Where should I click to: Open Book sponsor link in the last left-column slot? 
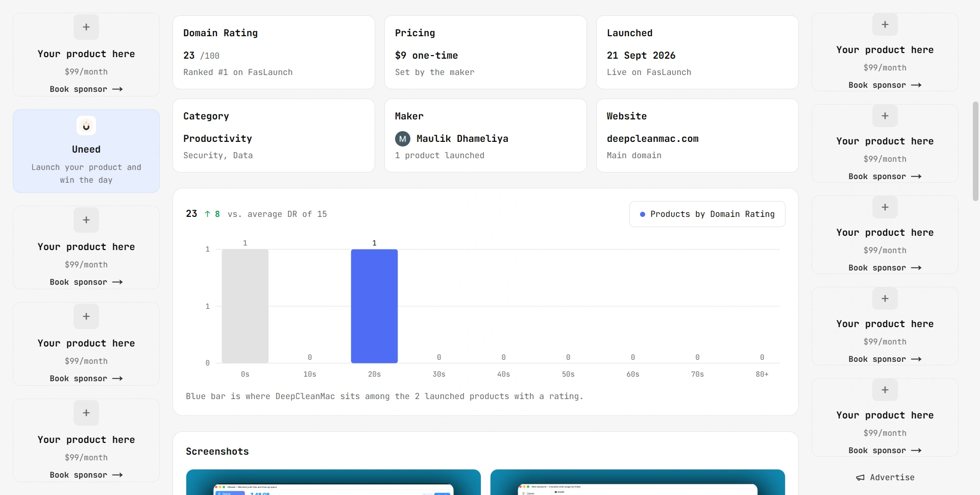86,475
